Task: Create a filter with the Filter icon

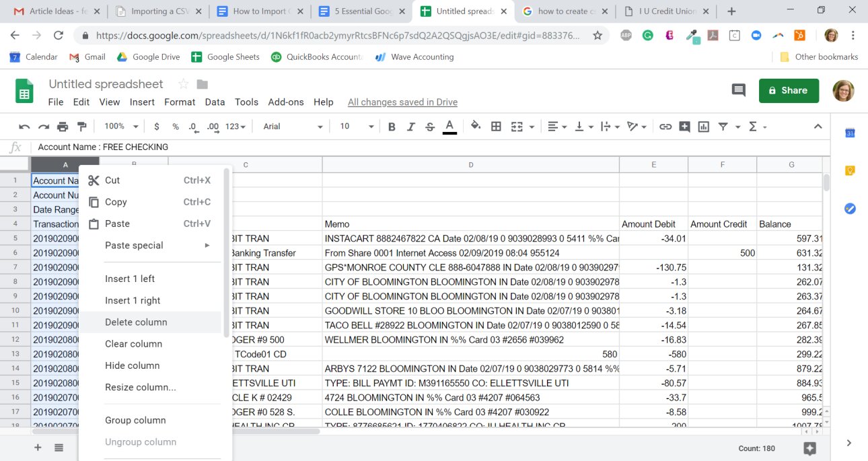Action: point(721,126)
